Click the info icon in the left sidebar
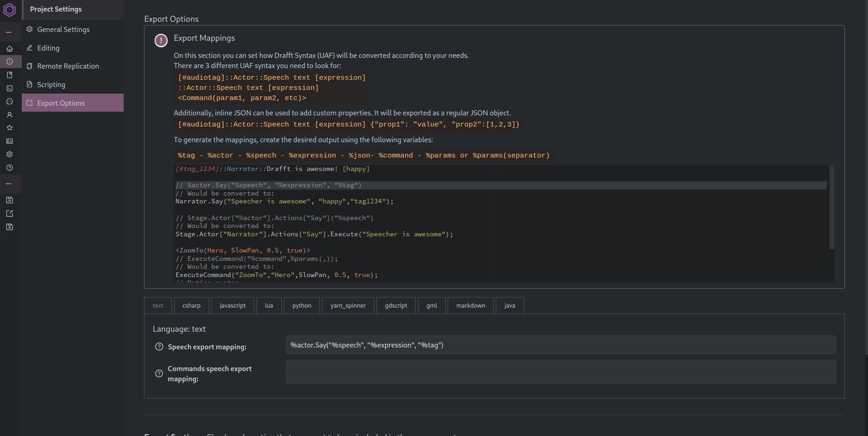The height and width of the screenshot is (436, 868). point(10,61)
